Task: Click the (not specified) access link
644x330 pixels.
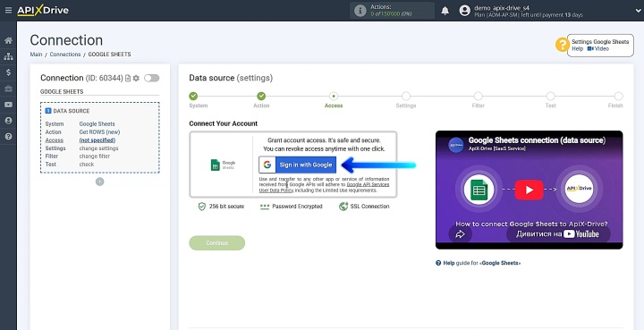Action: coord(97,140)
